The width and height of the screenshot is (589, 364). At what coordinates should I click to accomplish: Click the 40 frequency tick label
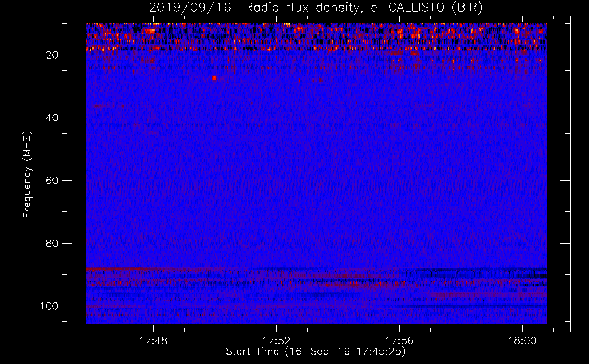52,118
